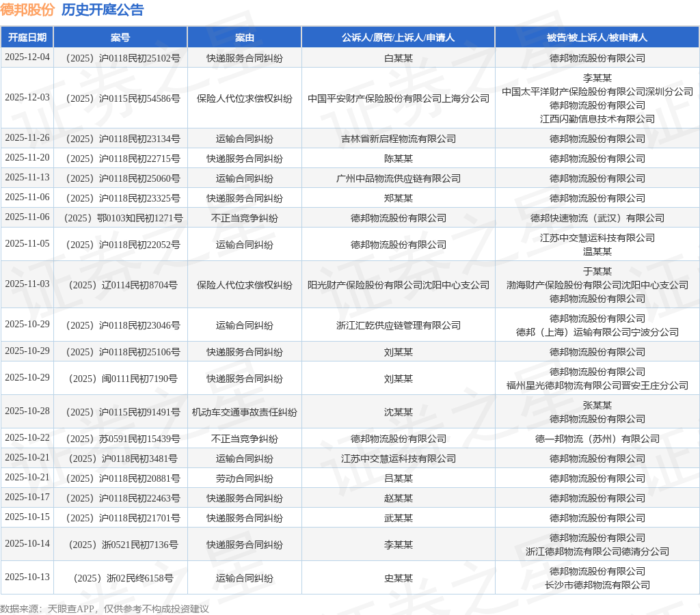Click plaintiff 中国平安财产保险股份有限公司上海分公司
This screenshot has width=700, height=615.
399,98
